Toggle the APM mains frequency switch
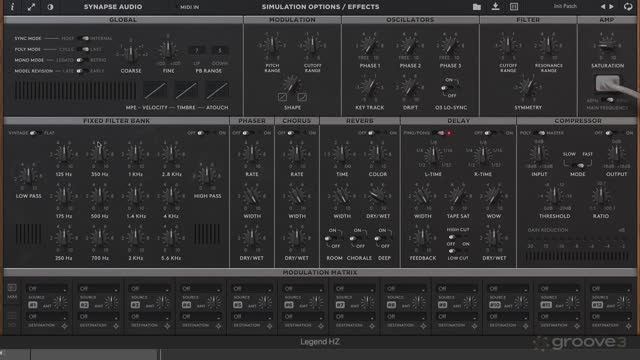The height and width of the screenshot is (360, 640). 609,100
